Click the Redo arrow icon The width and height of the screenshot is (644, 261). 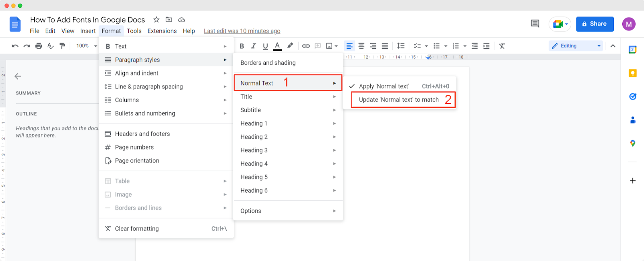(27, 46)
